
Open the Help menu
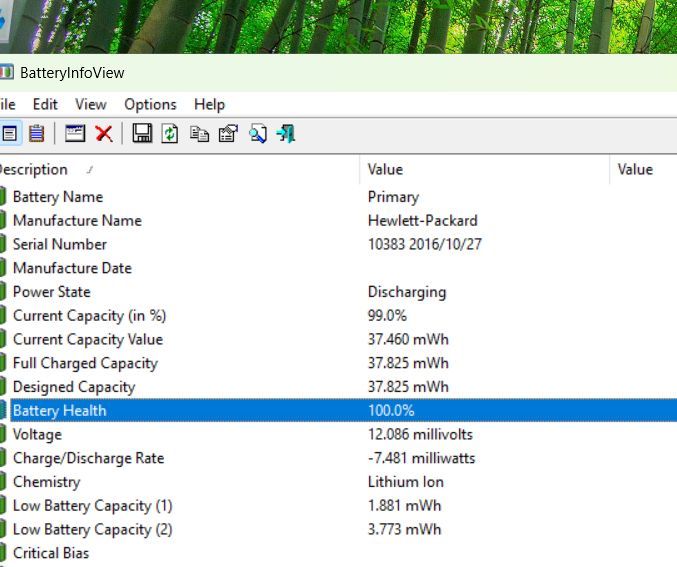pyautogui.click(x=209, y=104)
